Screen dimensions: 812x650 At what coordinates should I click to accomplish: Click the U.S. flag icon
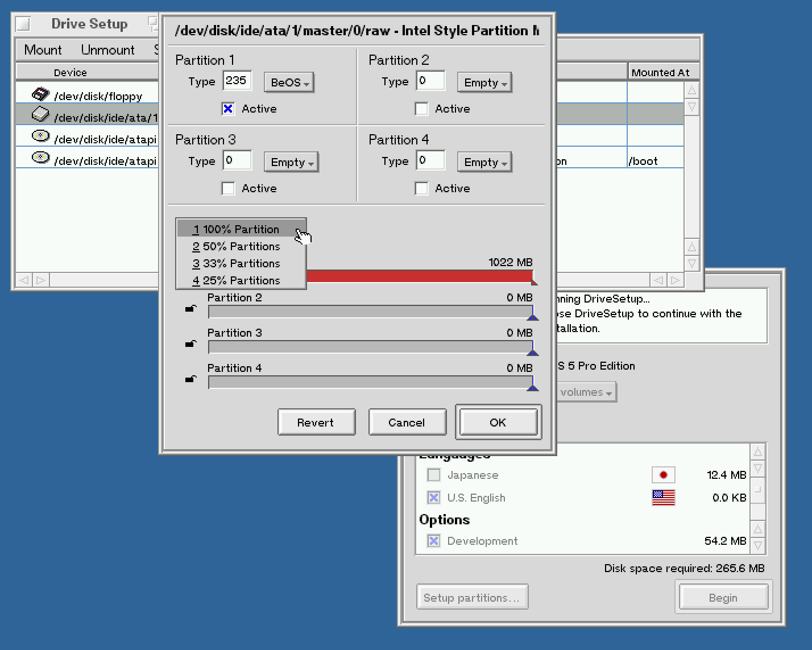[x=662, y=498]
